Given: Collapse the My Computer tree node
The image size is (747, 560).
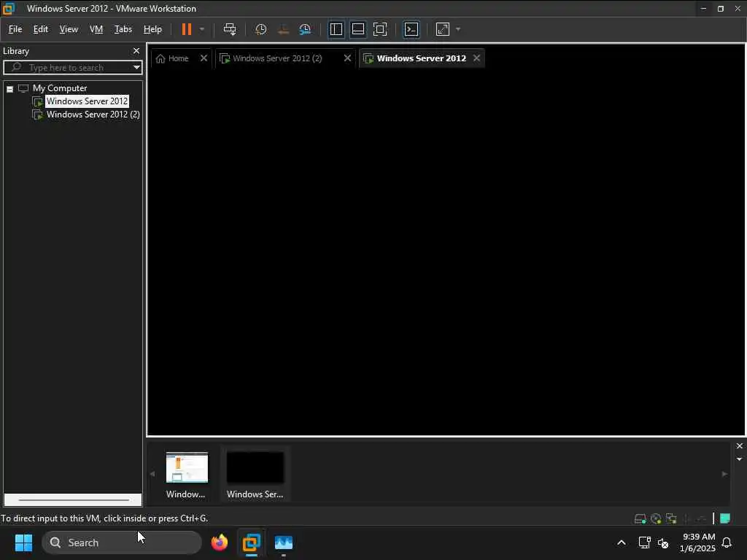Looking at the screenshot, I should pyautogui.click(x=9, y=89).
